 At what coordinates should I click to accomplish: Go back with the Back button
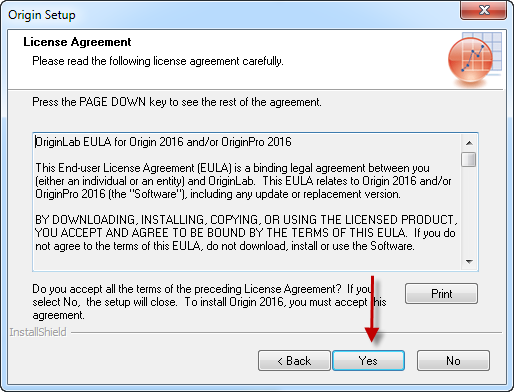pos(294,360)
